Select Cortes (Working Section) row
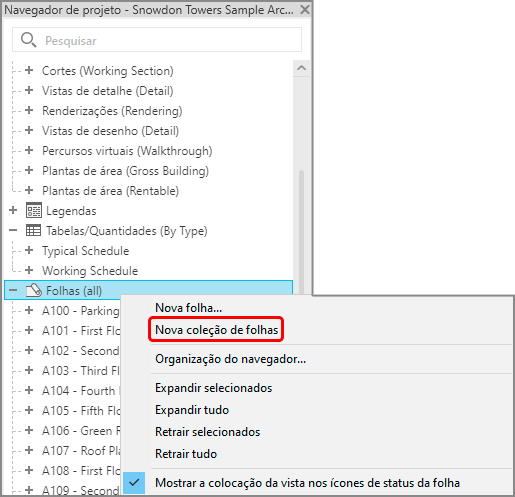This screenshot has width=515, height=497. pos(108,71)
